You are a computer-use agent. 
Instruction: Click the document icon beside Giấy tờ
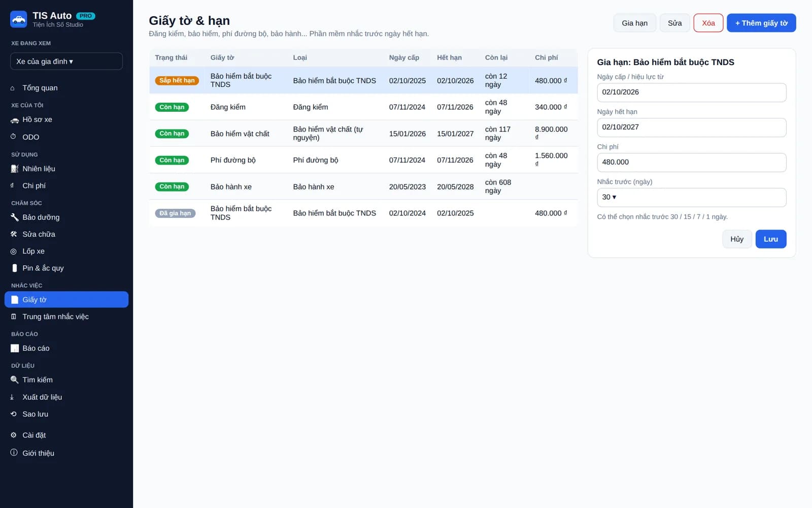click(14, 300)
